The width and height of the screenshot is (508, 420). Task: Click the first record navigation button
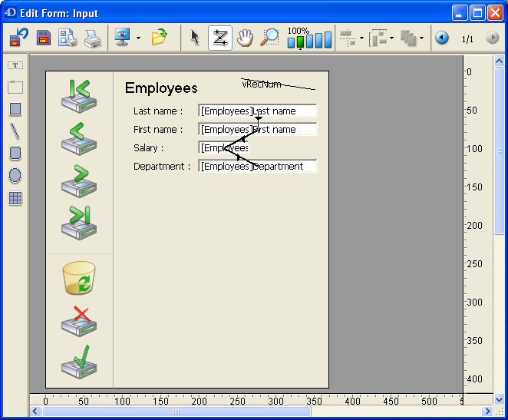tap(79, 96)
